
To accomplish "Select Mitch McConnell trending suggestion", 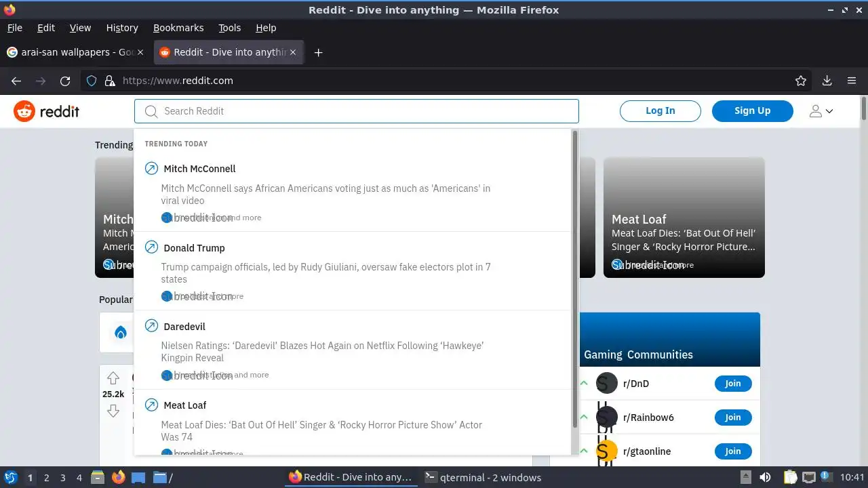I will click(353, 192).
